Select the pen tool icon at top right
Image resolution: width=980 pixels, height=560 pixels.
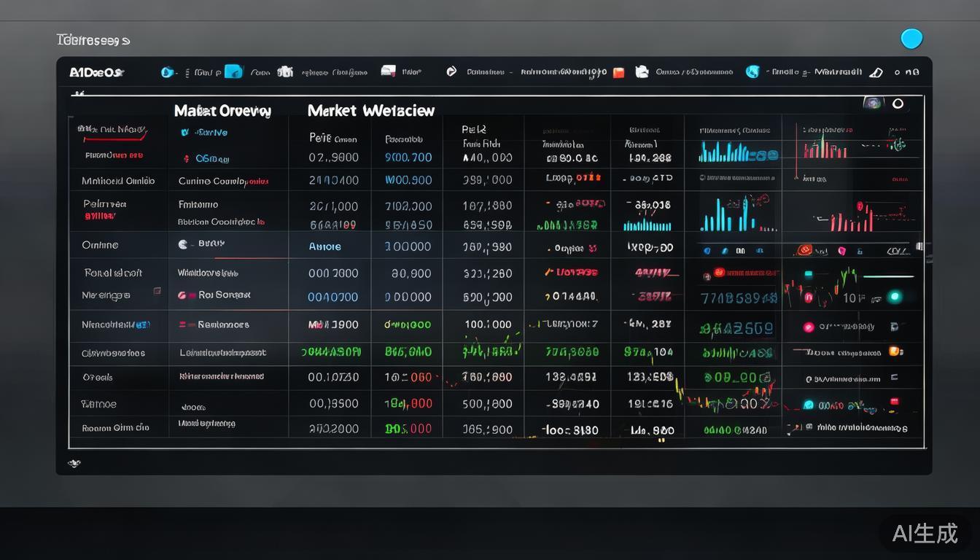[876, 72]
